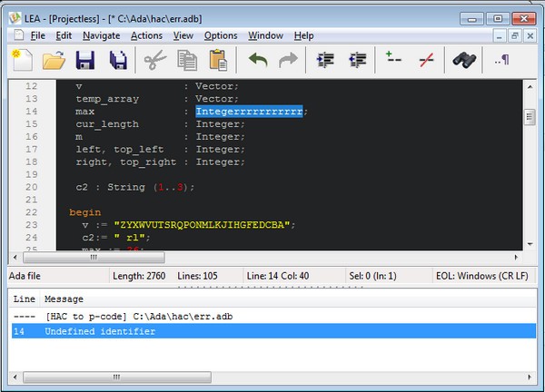Click the indent selection icon
The width and height of the screenshot is (545, 392).
coord(324,60)
